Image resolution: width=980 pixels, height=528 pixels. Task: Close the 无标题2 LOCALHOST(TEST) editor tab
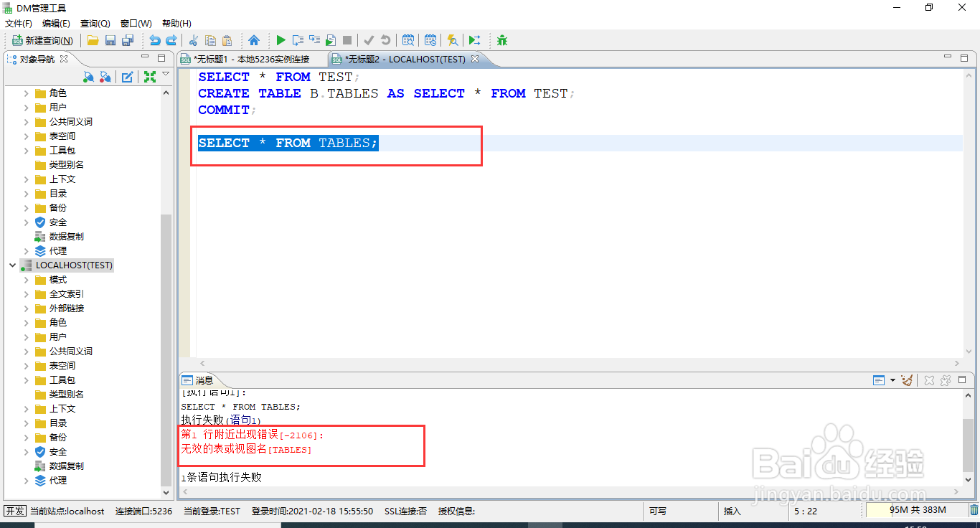click(x=474, y=59)
